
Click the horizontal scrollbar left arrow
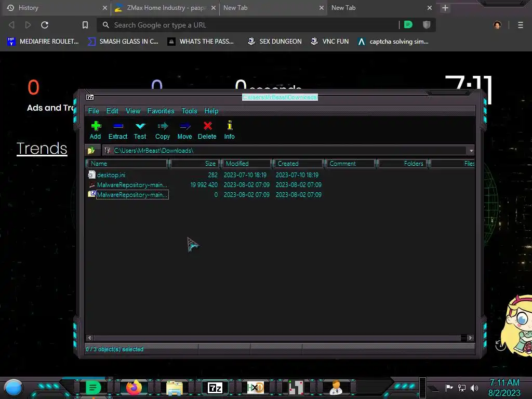(89, 338)
